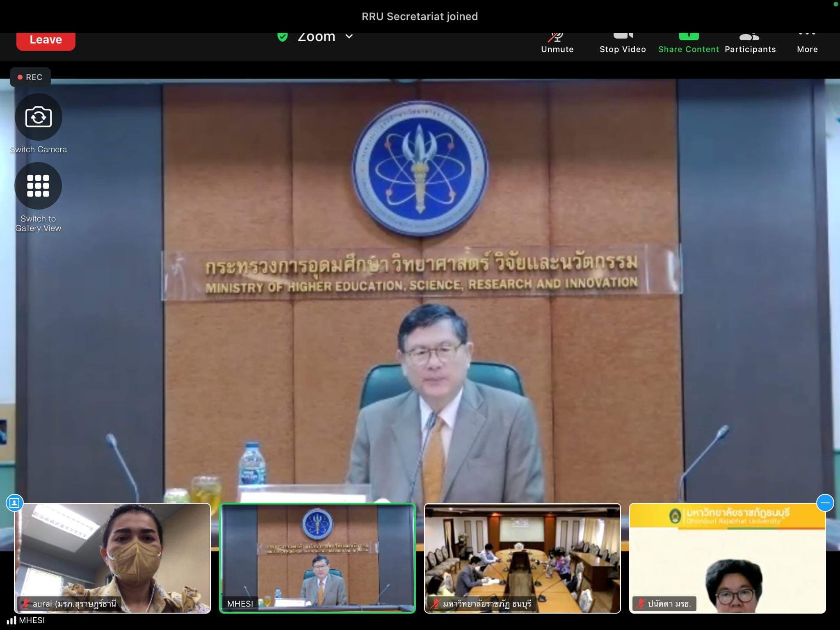Leave the Zoom meeting
The height and width of the screenshot is (630, 840).
click(x=46, y=40)
